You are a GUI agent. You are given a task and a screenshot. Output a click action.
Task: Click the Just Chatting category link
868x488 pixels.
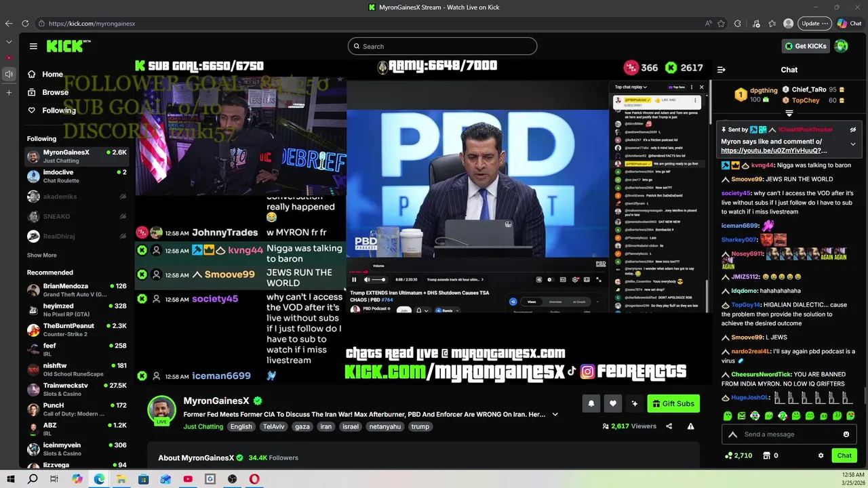(x=203, y=426)
